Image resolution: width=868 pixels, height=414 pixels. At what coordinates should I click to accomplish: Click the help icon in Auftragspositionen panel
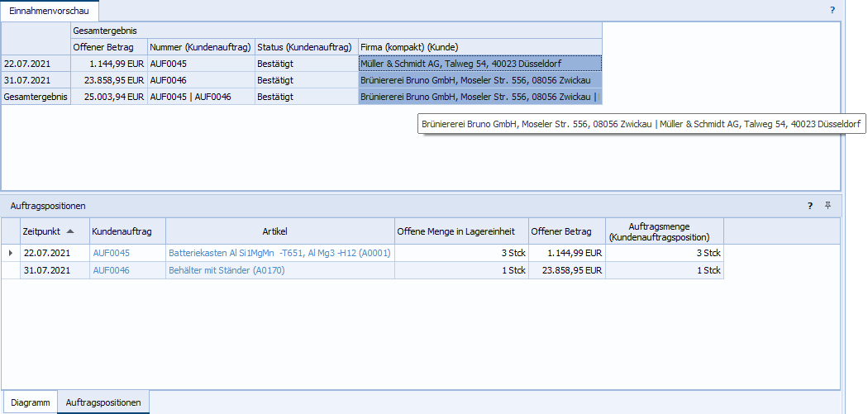[x=810, y=206]
